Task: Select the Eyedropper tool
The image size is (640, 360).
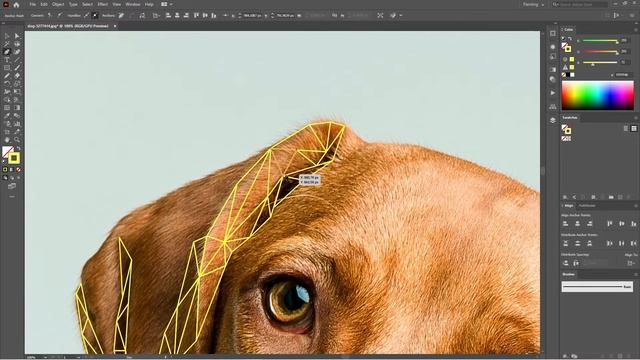Action: tap(7, 116)
